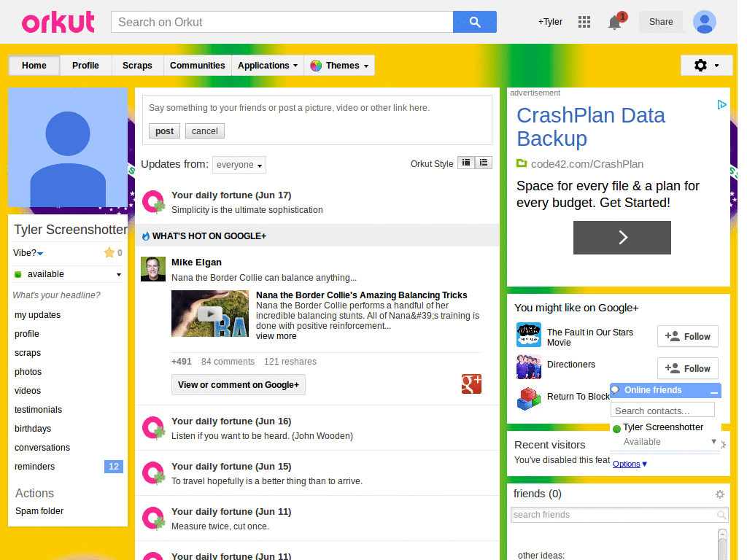The width and height of the screenshot is (747, 560).
Task: Open the Updates from everyone dropdown
Action: click(x=239, y=165)
